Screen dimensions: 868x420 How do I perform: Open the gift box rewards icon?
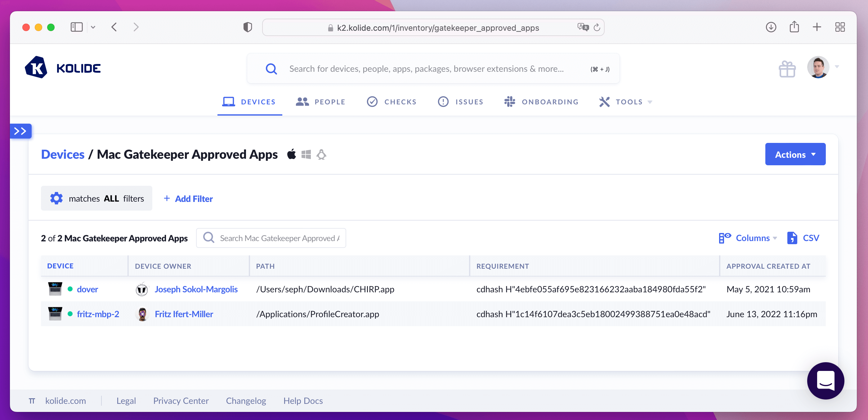tap(787, 69)
